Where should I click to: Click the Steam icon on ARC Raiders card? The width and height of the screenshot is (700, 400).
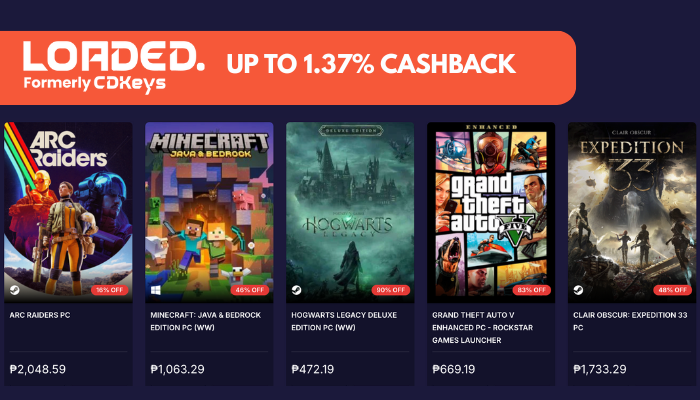tap(15, 290)
